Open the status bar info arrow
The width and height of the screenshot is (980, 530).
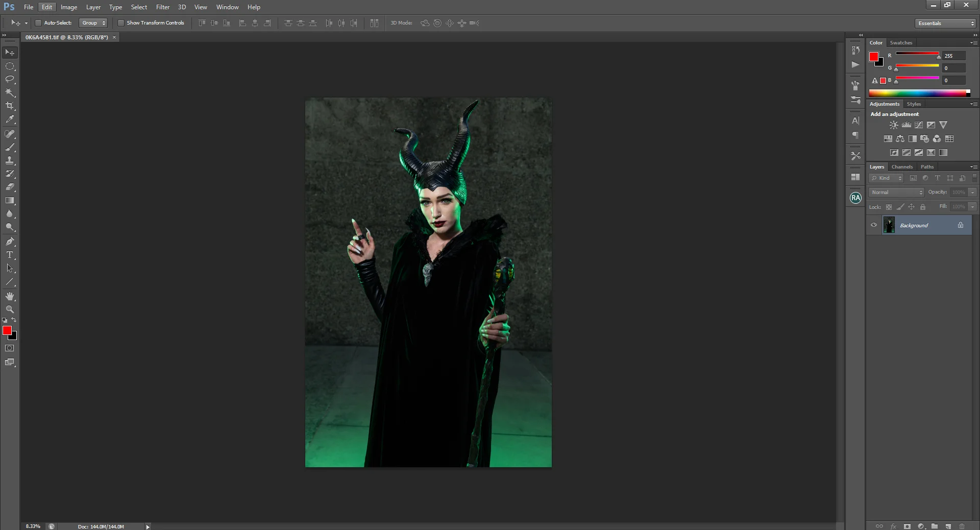(148, 526)
